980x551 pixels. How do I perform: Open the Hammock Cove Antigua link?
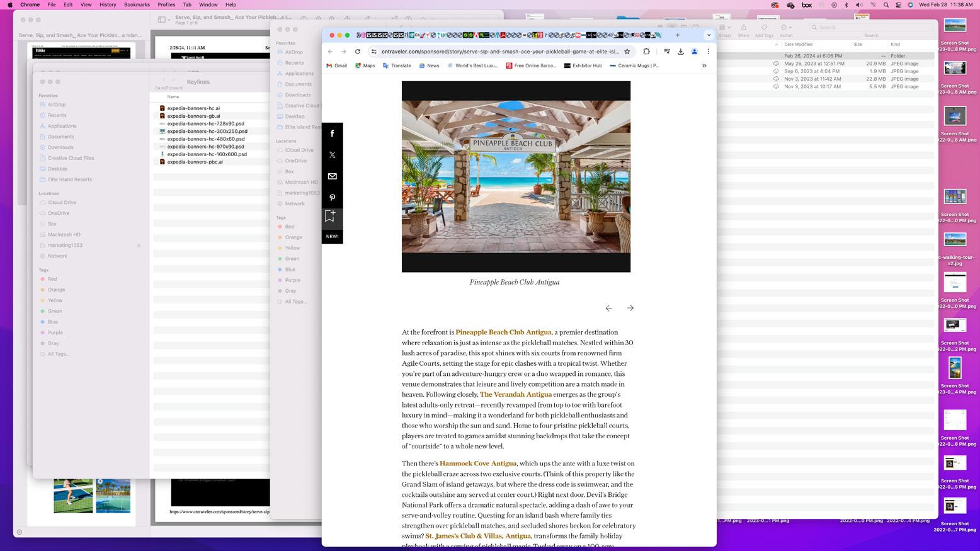click(x=478, y=463)
